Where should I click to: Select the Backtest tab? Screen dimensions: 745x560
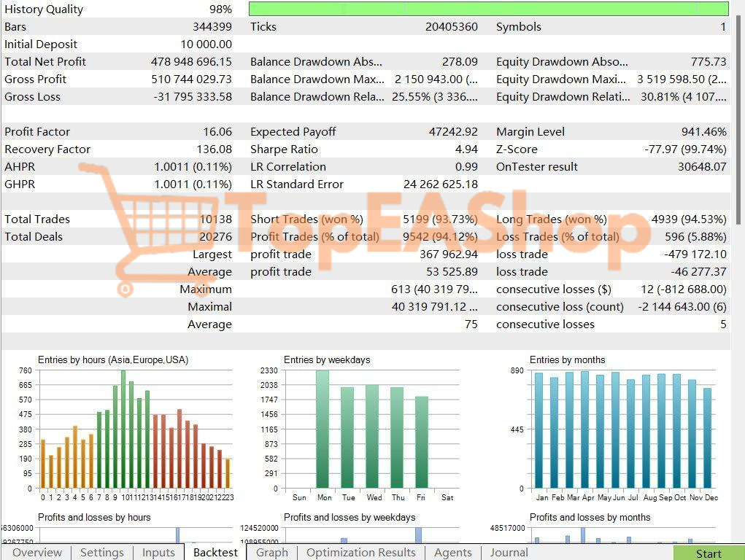coord(215,553)
